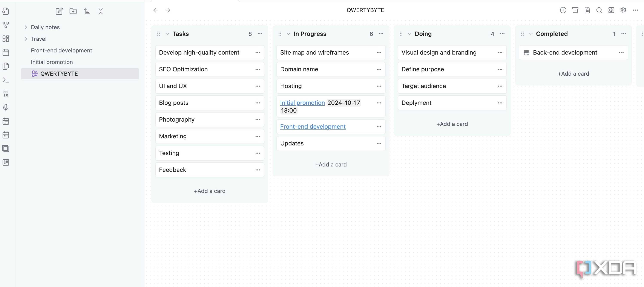Archive completed cards via archive icon

(575, 10)
